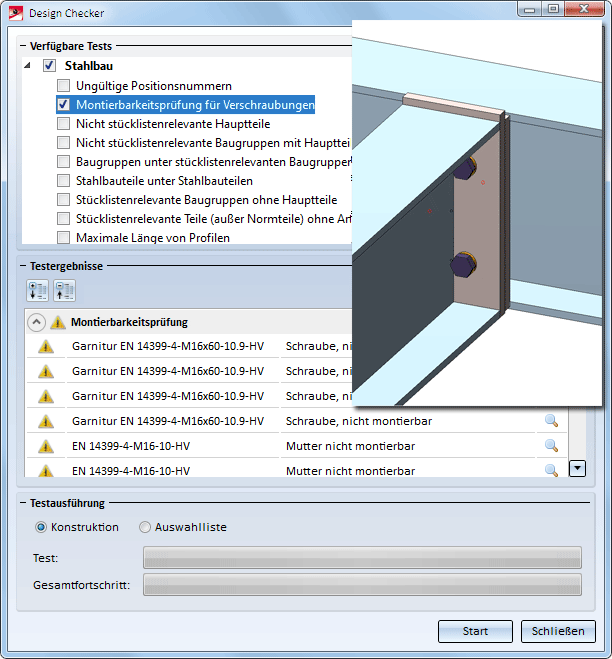Check Stücklistenrelevante Baugruppen ohne Hauptteile
The image size is (612, 659).
[63, 200]
